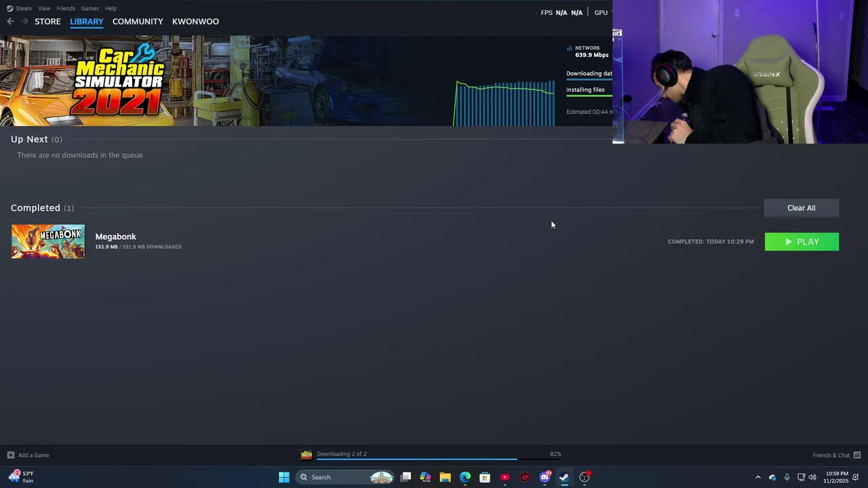Click 'COMPLETED: TODAY 10:29 PM' text
The height and width of the screenshot is (488, 868).
(x=711, y=242)
